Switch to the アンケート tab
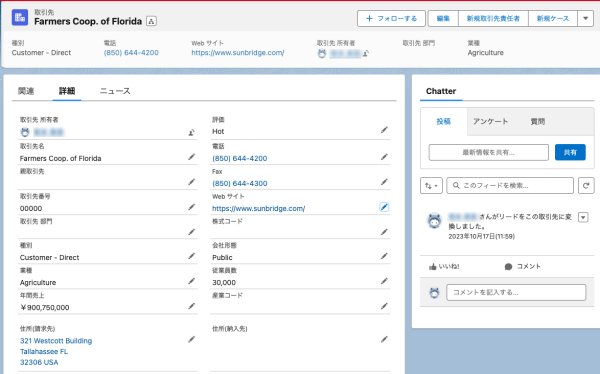Screen dimensions: 600x374 click(x=490, y=121)
